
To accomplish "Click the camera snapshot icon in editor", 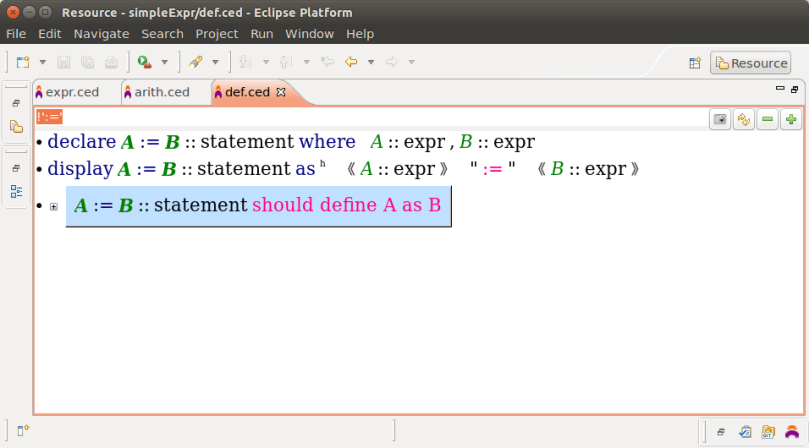I will (x=719, y=119).
